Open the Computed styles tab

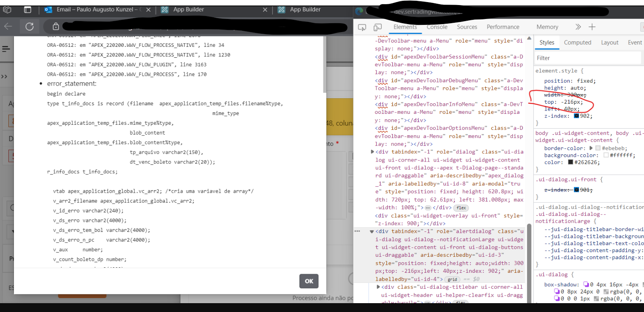(577, 43)
